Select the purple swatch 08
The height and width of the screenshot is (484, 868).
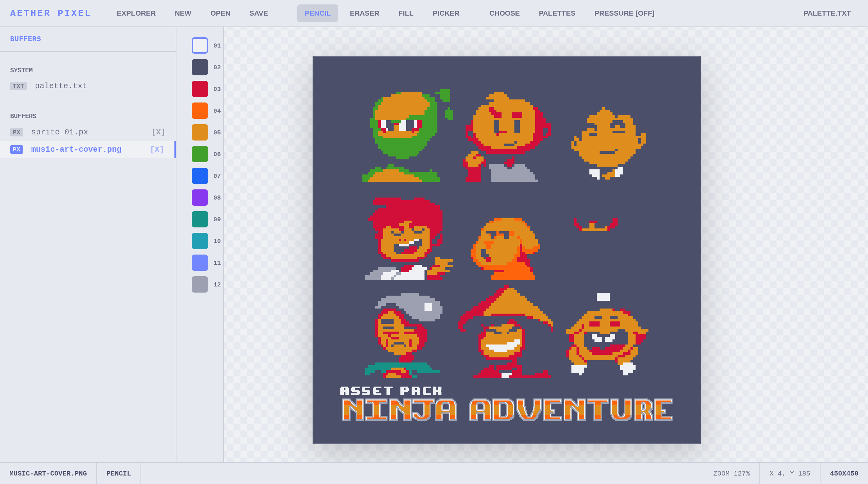(200, 198)
